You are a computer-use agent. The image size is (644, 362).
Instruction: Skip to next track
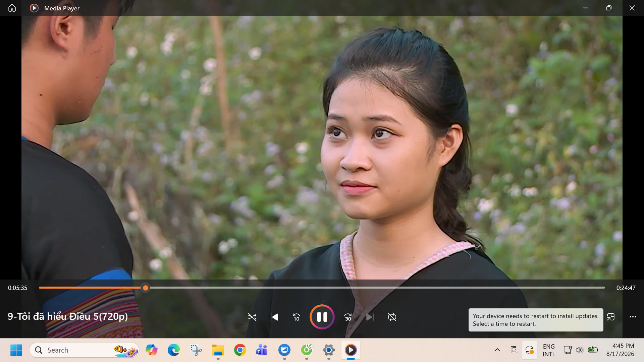tap(370, 317)
